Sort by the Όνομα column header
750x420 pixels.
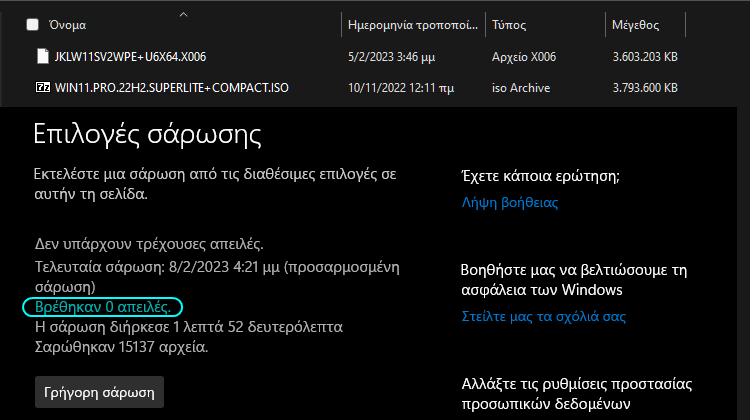click(x=67, y=25)
